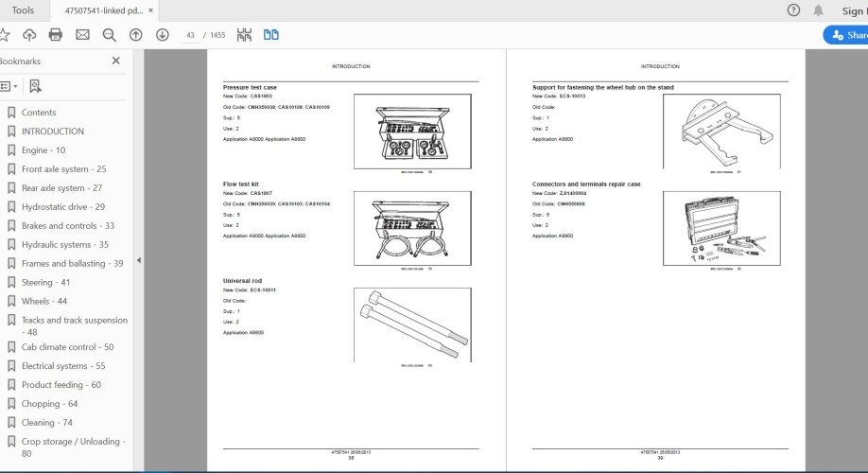Click the total page count 1455
The height and width of the screenshot is (473, 868).
click(217, 35)
